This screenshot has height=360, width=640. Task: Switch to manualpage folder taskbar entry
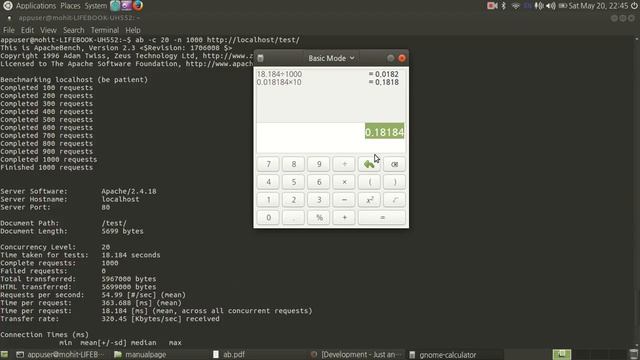pyautogui.click(x=140, y=355)
